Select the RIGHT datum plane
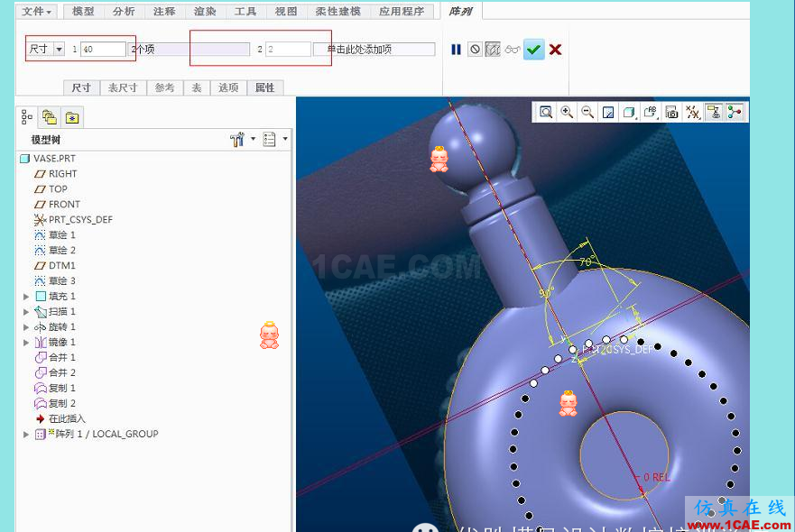The width and height of the screenshot is (795, 532). click(62, 174)
